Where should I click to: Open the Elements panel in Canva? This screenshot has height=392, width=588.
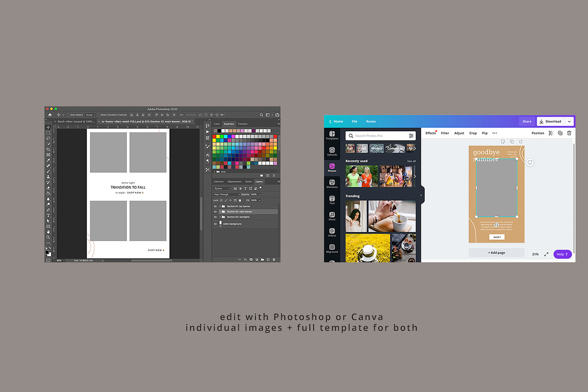pyautogui.click(x=332, y=184)
